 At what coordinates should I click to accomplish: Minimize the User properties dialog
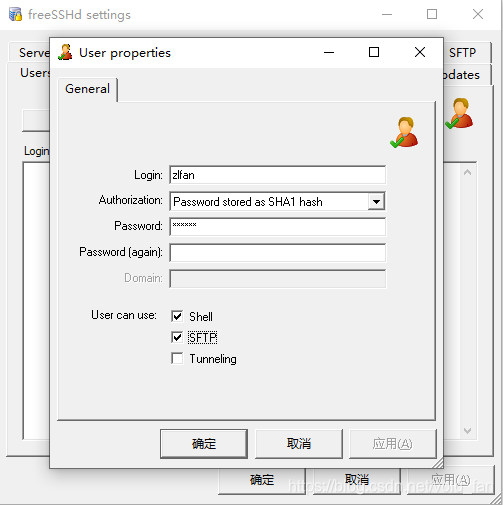(x=329, y=52)
